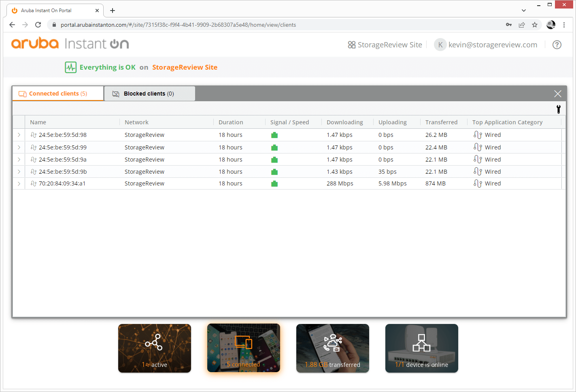
Task: Expand row for client 24:5e:be:59:5d:9b
Action: 19,172
